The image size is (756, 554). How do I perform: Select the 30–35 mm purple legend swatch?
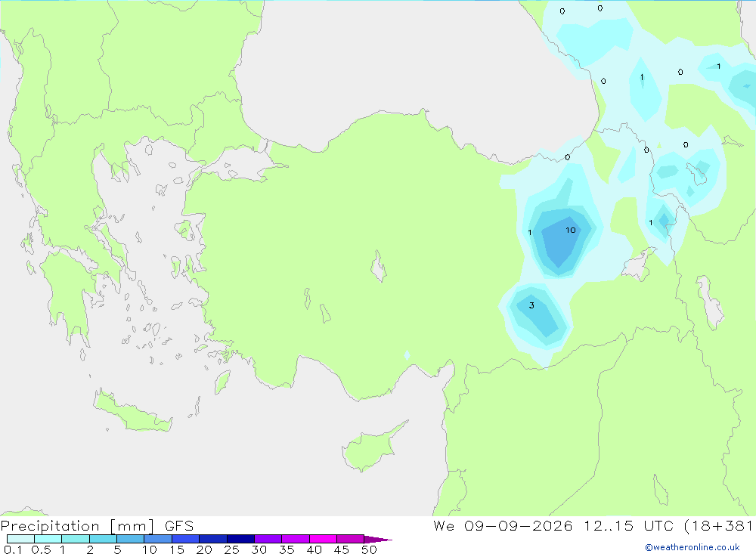[268, 539]
